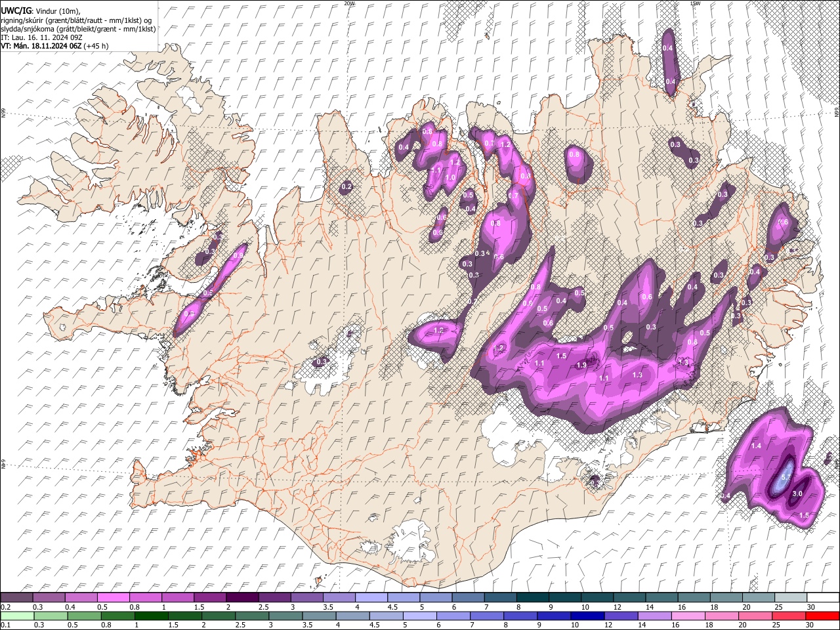Click the grey-teal swatch between 20 and 25 on the snow scale
Viewport: 840px width, 630px height.
[758, 597]
